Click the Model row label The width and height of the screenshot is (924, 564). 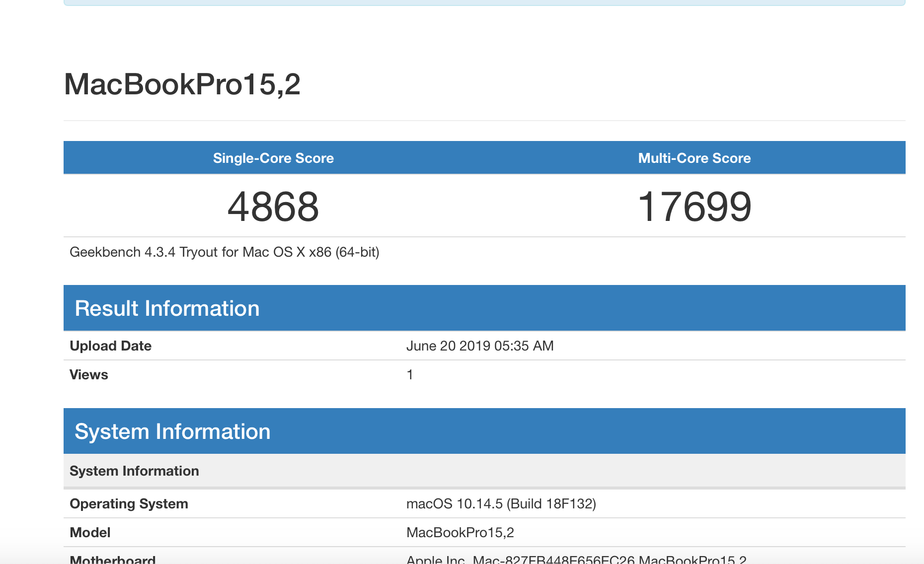[90, 533]
